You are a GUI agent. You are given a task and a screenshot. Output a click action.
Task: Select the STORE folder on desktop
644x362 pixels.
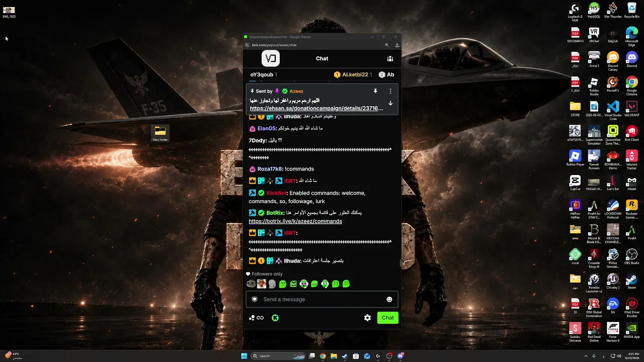(575, 109)
